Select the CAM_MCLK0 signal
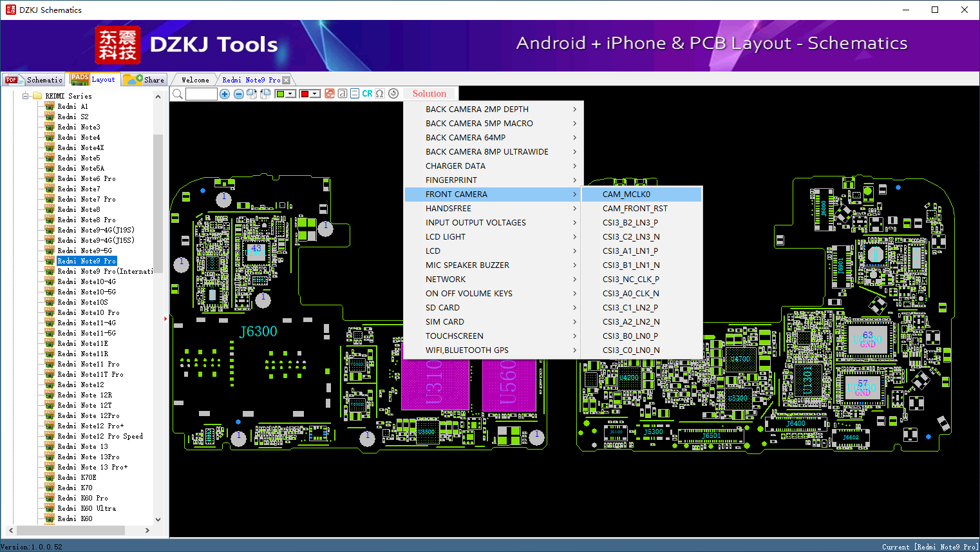 pos(641,195)
